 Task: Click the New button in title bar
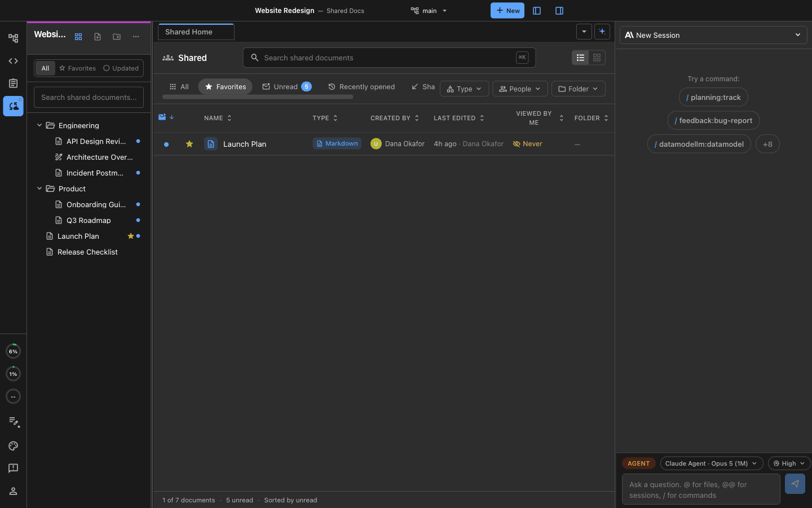click(x=507, y=11)
